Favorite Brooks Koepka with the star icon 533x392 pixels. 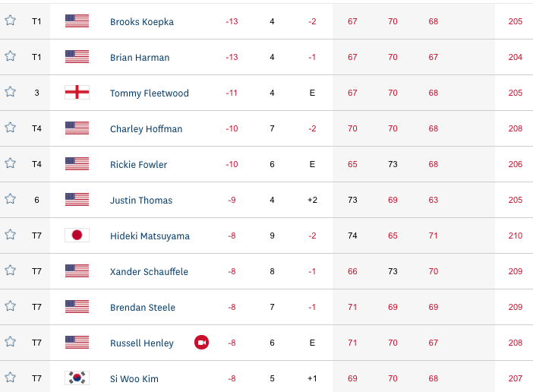(10, 21)
